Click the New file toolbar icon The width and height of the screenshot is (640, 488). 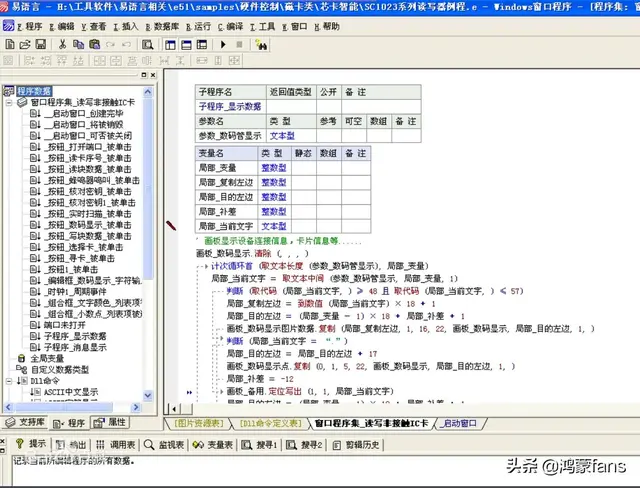pyautogui.click(x=10, y=44)
